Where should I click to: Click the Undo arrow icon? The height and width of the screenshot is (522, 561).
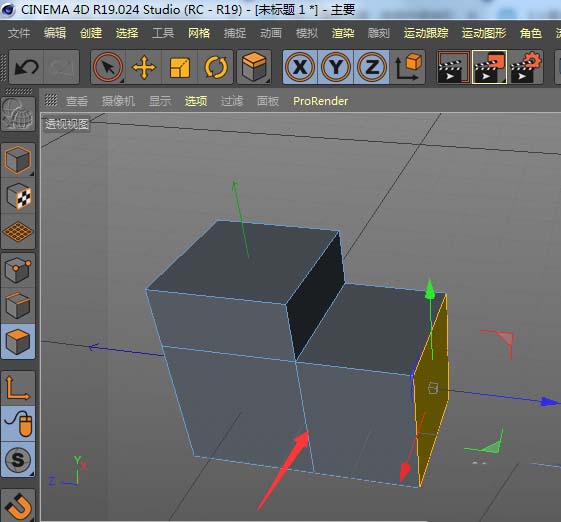[26, 67]
